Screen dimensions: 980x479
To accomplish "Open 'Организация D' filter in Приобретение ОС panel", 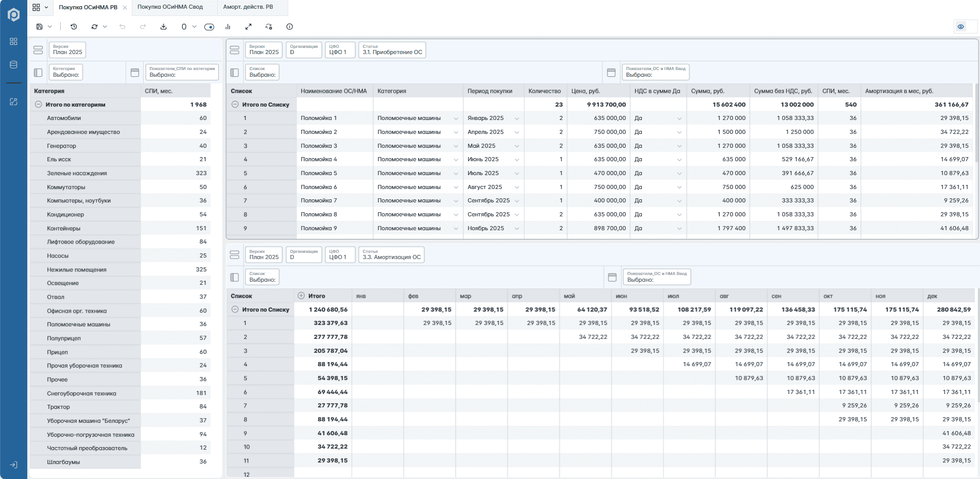I will pyautogui.click(x=304, y=50).
